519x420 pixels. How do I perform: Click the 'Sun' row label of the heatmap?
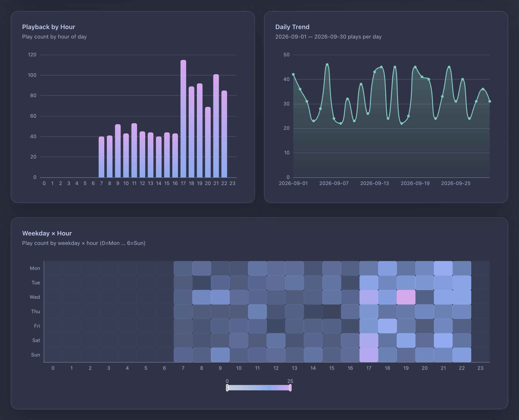click(x=36, y=355)
